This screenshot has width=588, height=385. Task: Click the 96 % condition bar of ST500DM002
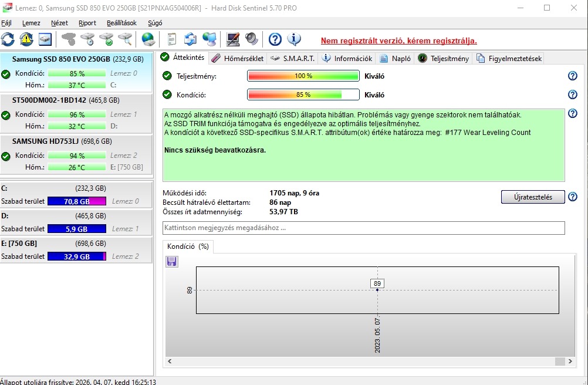pyautogui.click(x=77, y=114)
